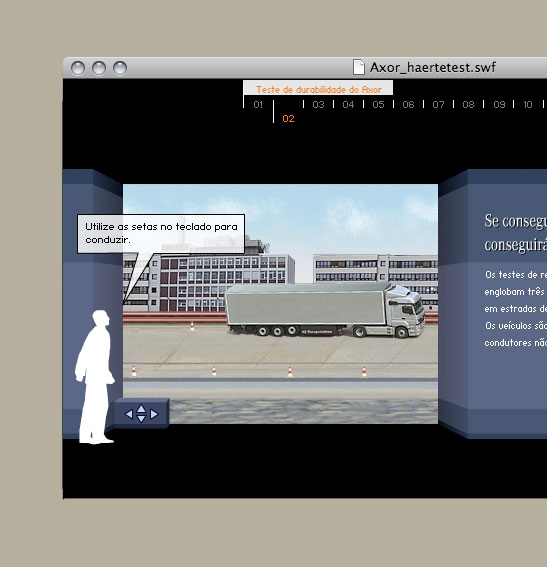Screen dimensions: 547x567
Task: Open chapter 07
Action: 438,105
